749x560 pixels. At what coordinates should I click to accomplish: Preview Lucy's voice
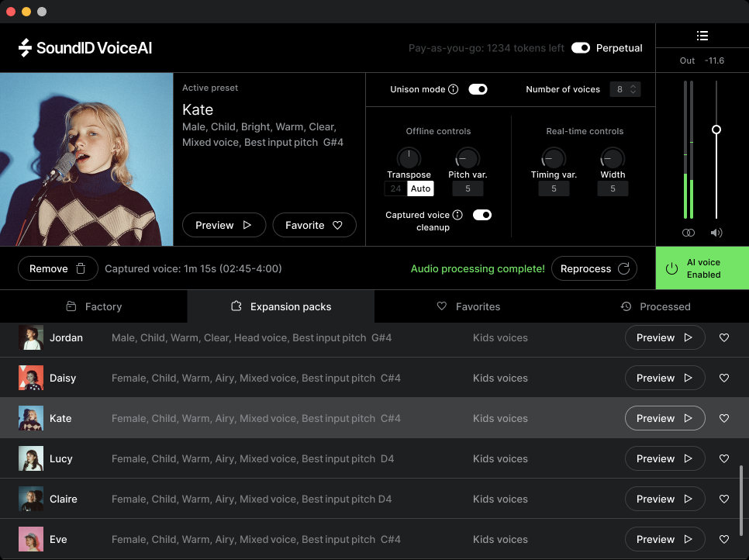(664, 458)
